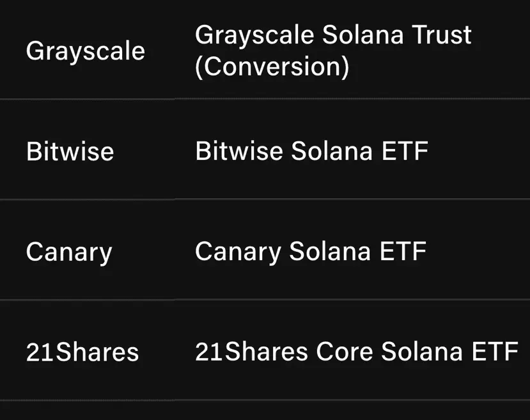Click ETF in the 21Shares Core row
The image size is (530, 420).
495,352
